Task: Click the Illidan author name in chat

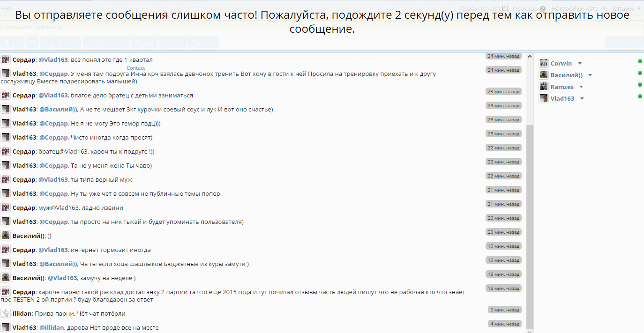Action: point(22,313)
